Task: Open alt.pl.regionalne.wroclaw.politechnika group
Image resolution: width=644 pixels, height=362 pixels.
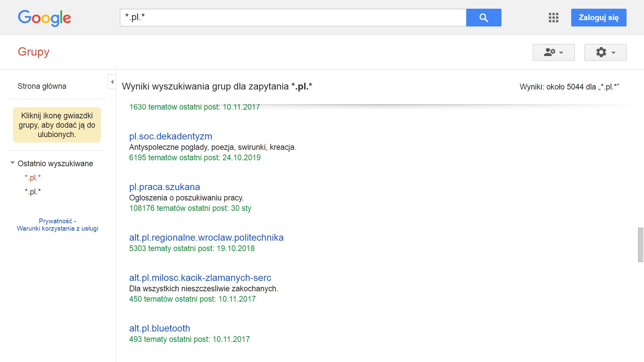Action: (x=206, y=238)
